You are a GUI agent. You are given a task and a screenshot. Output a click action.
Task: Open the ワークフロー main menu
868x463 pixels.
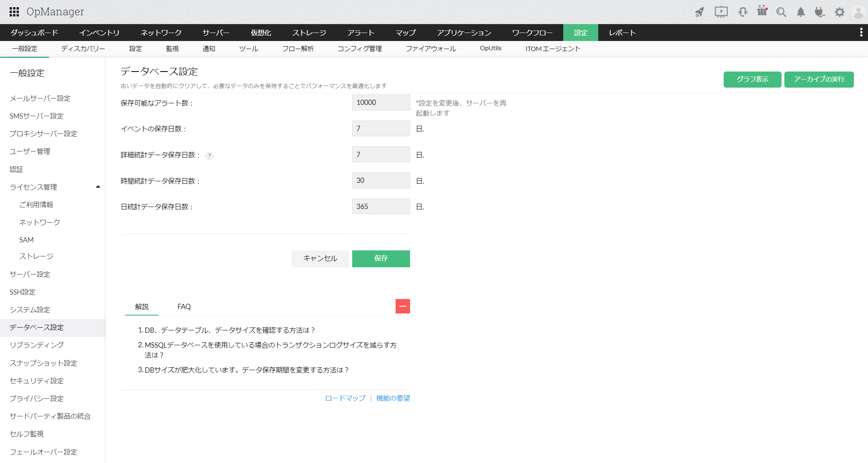point(532,33)
